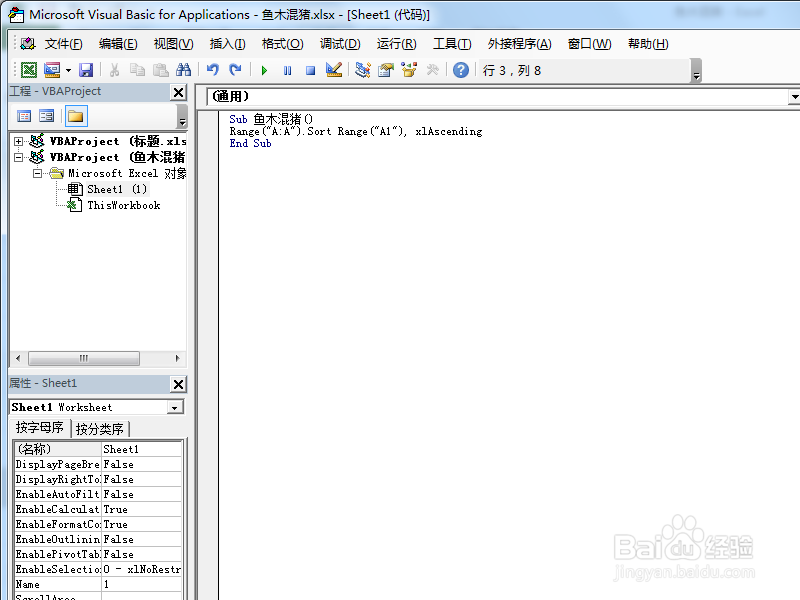The width and height of the screenshot is (800, 600).
Task: Open project panel toolbar overflow arrow
Action: click(182, 117)
